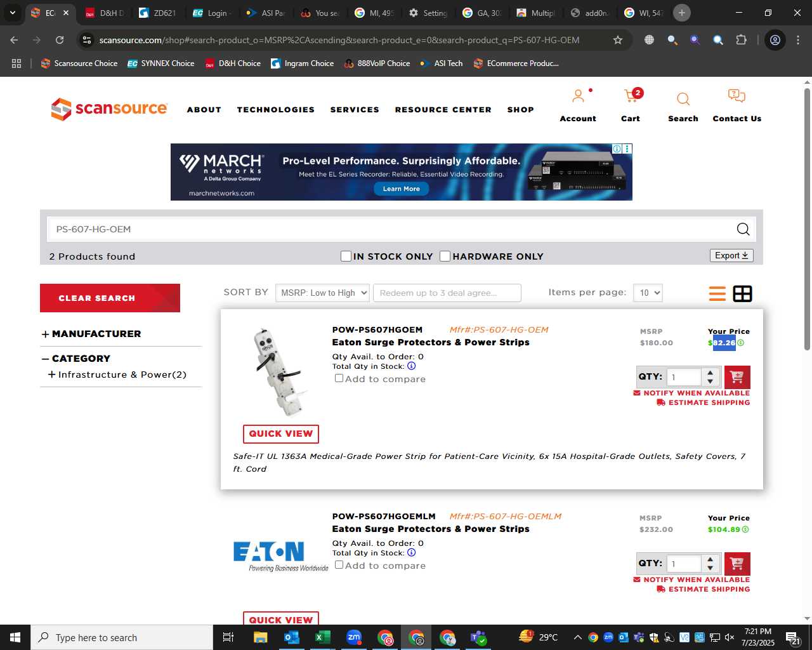Click the Windows taskbar search box

(122, 637)
